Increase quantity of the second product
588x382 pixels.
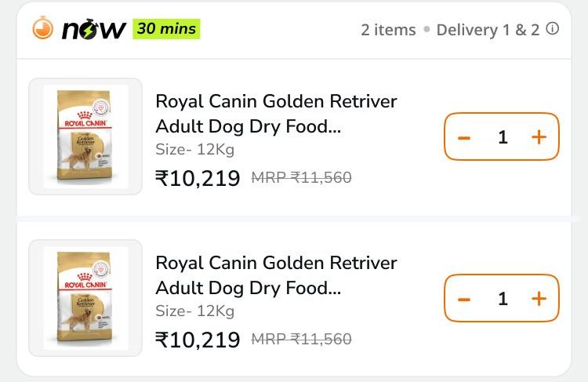539,299
